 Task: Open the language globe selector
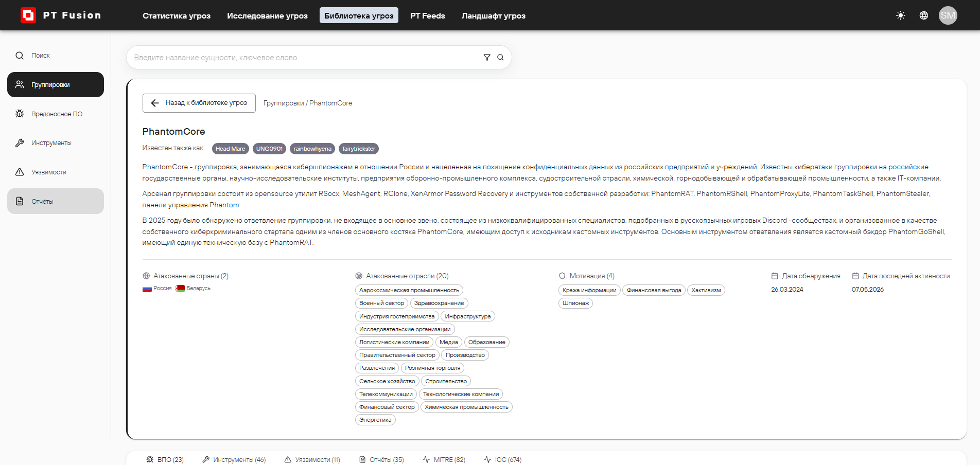(x=924, y=15)
